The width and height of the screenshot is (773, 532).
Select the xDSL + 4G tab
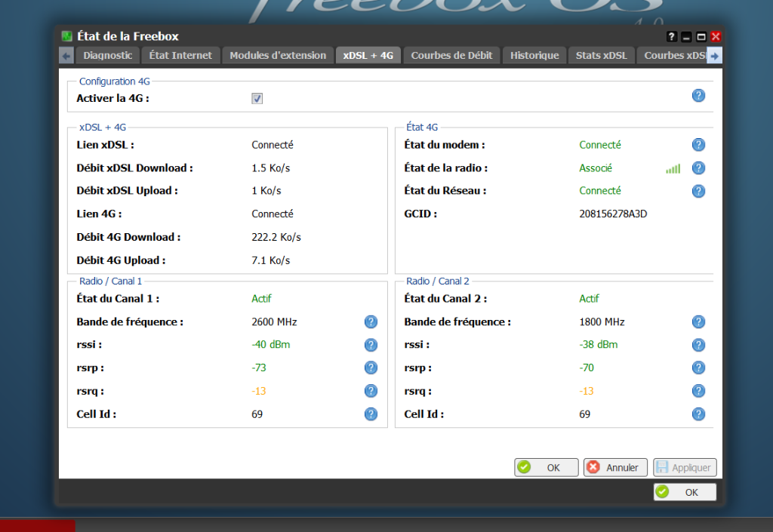pos(368,55)
